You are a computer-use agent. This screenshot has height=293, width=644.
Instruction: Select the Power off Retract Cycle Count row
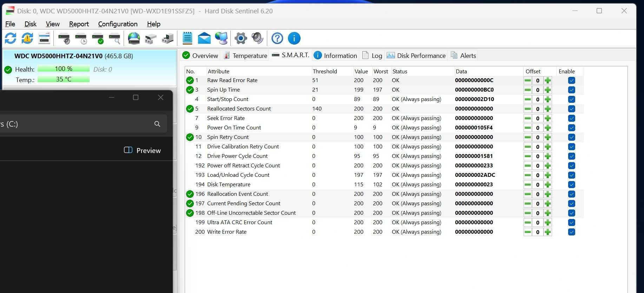coord(384,166)
